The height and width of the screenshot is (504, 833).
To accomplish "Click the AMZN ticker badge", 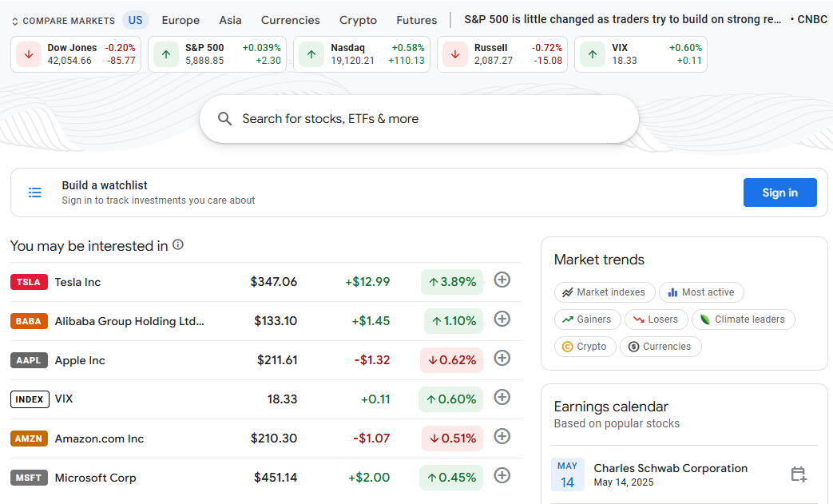I will pos(29,439).
